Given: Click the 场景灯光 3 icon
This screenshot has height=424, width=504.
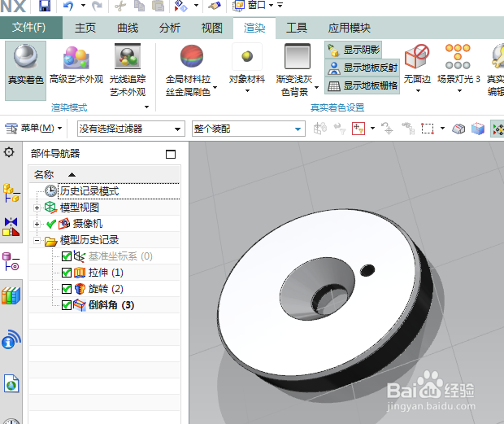Looking at the screenshot, I should tap(458, 57).
